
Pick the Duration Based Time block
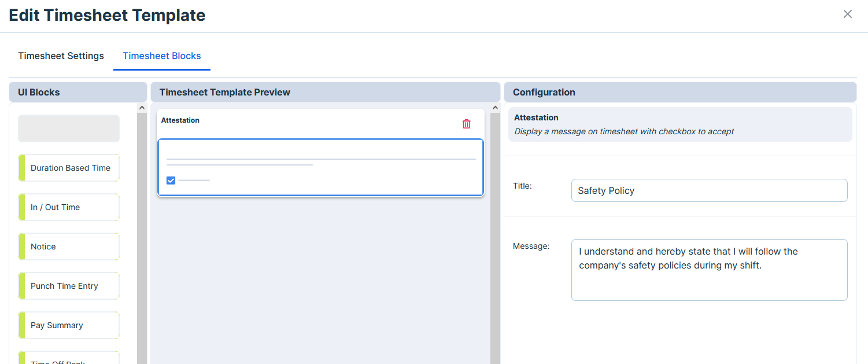pyautogui.click(x=69, y=168)
